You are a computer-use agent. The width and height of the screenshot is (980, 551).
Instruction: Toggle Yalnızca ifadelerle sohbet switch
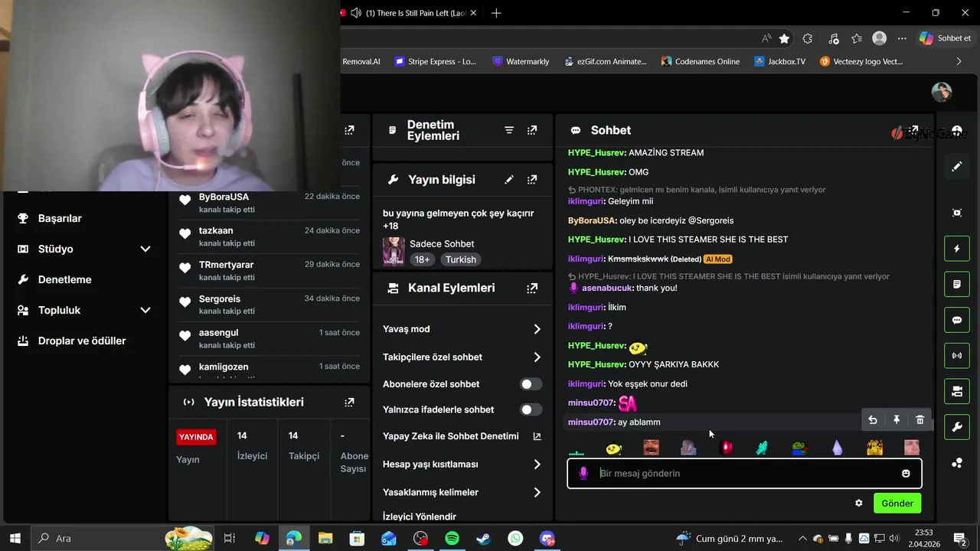pyautogui.click(x=531, y=409)
